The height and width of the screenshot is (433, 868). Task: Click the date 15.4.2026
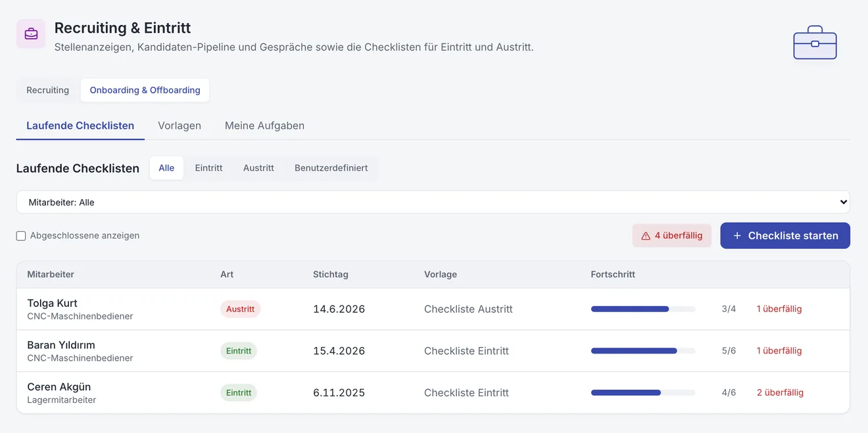click(x=339, y=351)
